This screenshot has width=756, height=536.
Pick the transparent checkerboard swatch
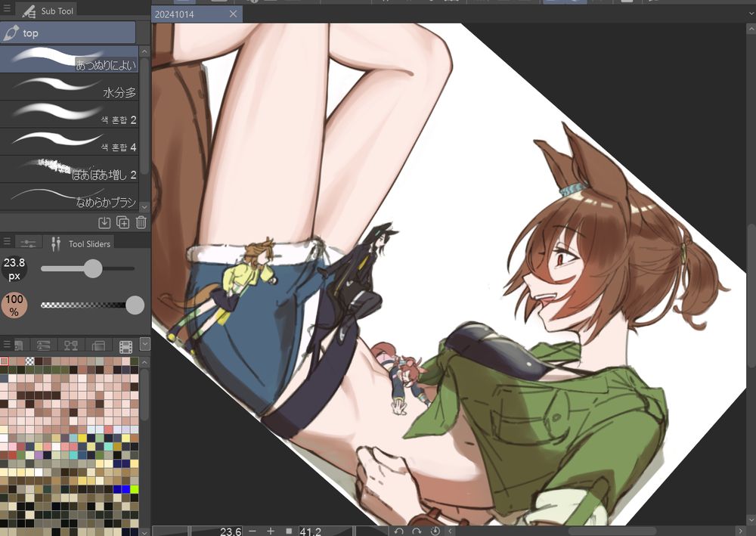pos(30,361)
